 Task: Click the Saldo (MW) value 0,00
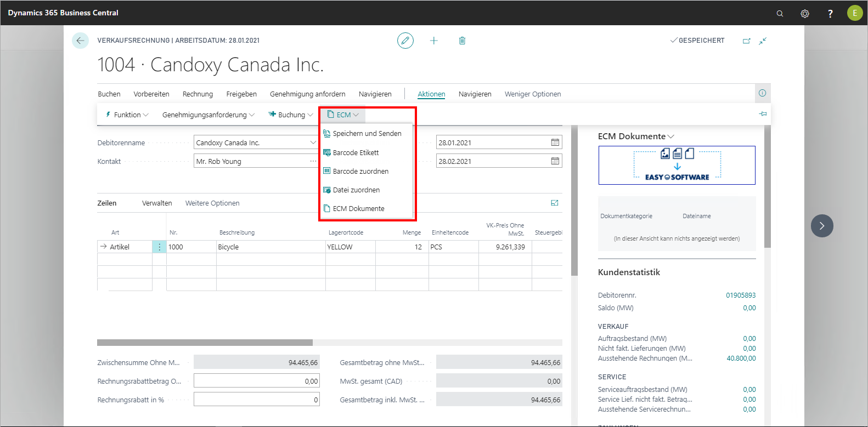(x=749, y=308)
